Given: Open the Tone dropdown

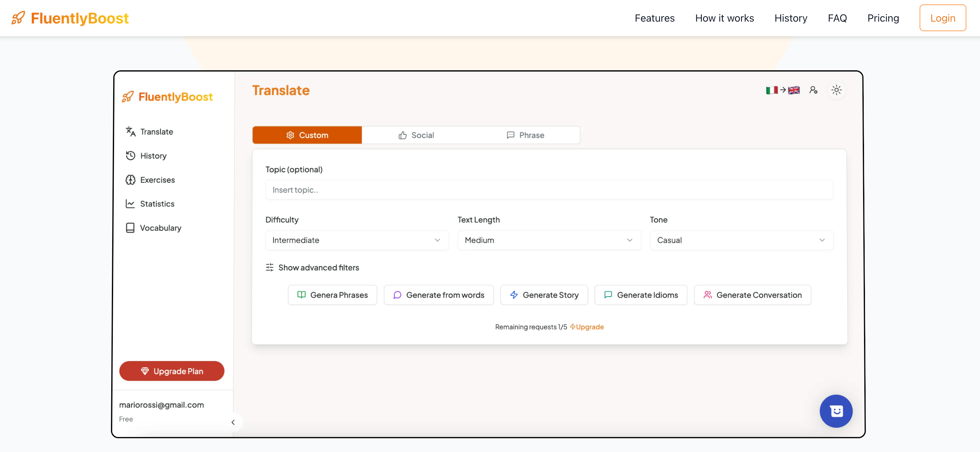Looking at the screenshot, I should [741, 240].
